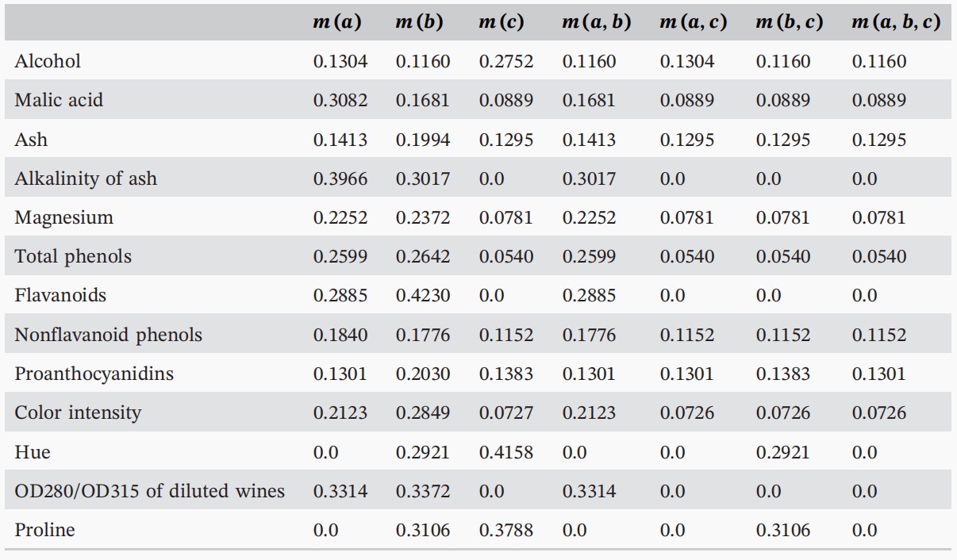Viewport: 957px width, 560px height.
Task: Click the Malic acid row label
Action: click(59, 100)
